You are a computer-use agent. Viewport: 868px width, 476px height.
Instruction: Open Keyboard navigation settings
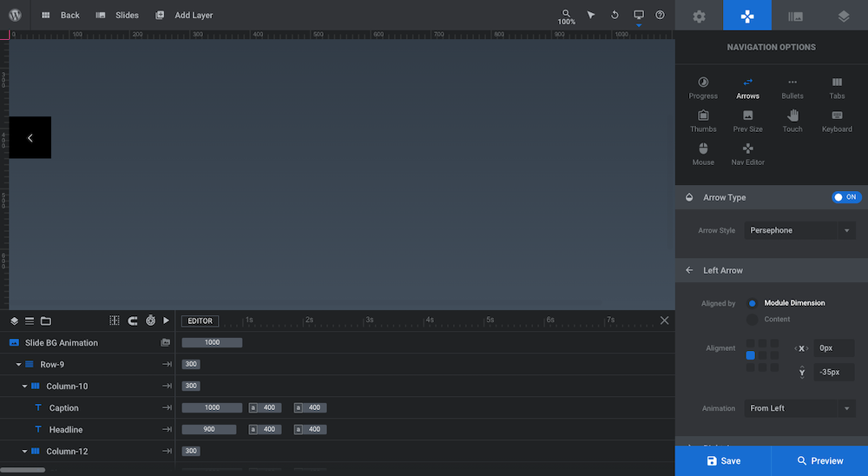tap(837, 122)
